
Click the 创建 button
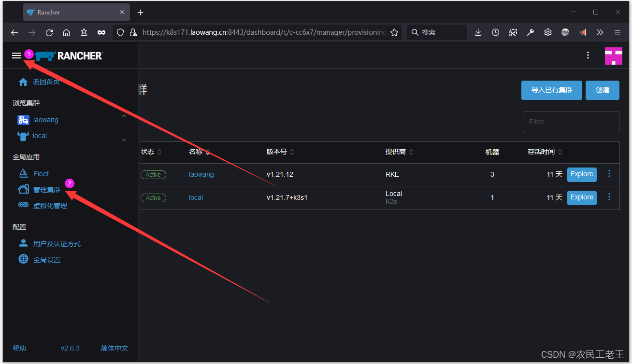pos(602,90)
